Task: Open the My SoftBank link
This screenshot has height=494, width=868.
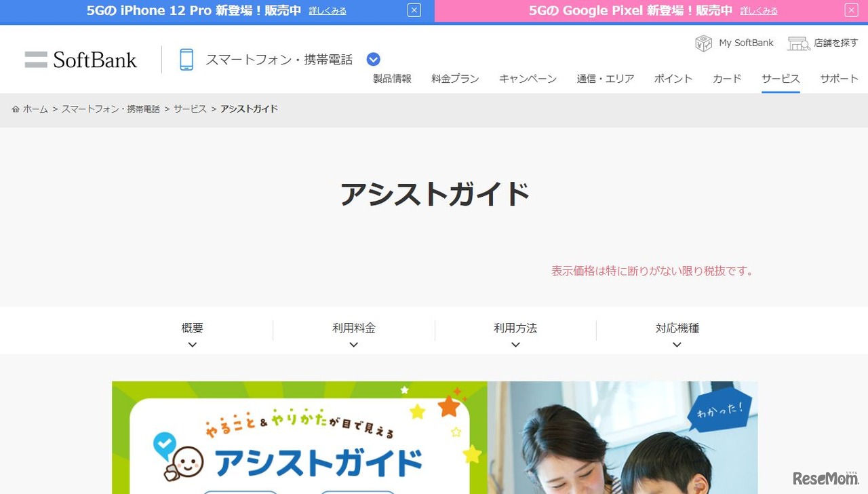Action: 746,43
